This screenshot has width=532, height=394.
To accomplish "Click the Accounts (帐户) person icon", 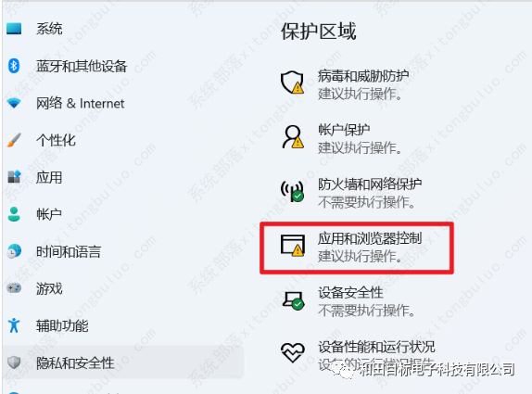I will 14,214.
